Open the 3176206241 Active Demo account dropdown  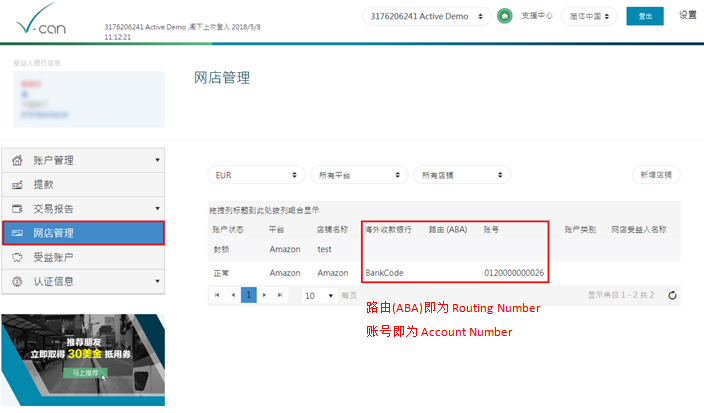coord(426,16)
